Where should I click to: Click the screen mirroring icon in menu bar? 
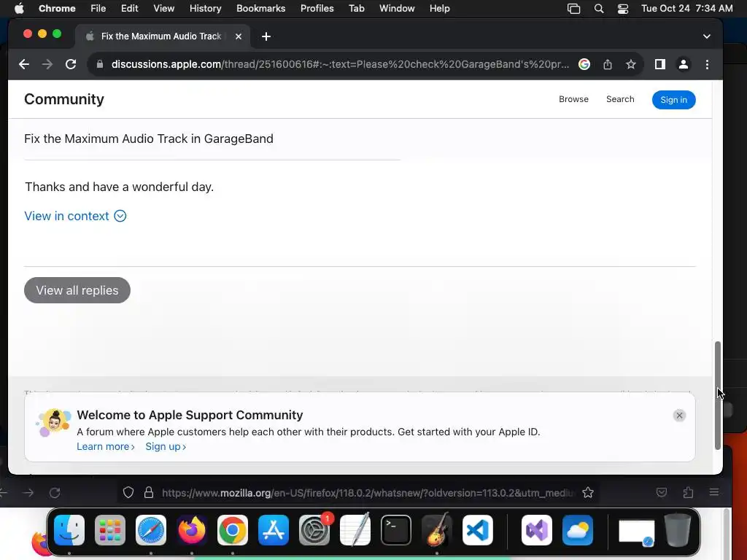coord(573,9)
